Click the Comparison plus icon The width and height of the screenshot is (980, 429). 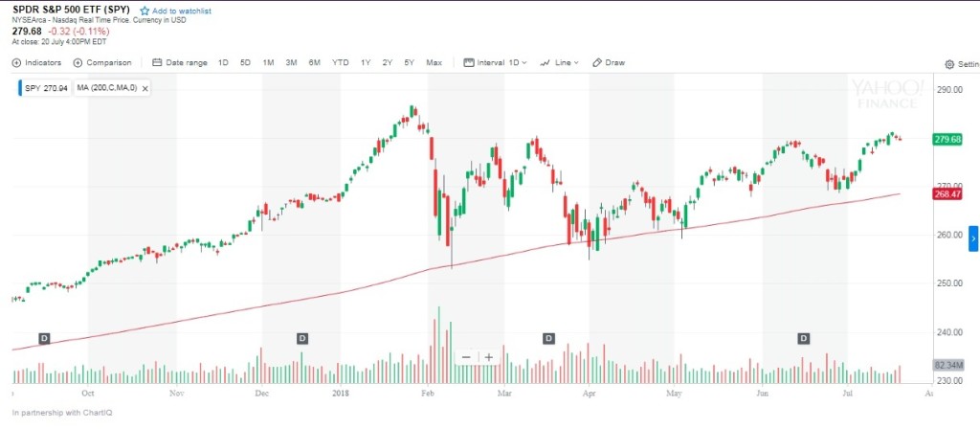[x=78, y=63]
